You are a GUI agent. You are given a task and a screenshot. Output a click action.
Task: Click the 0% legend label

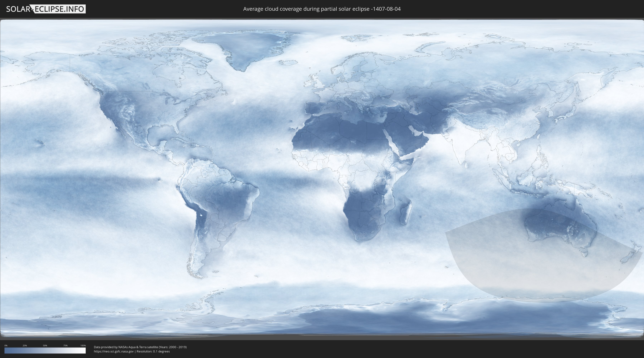click(x=6, y=345)
